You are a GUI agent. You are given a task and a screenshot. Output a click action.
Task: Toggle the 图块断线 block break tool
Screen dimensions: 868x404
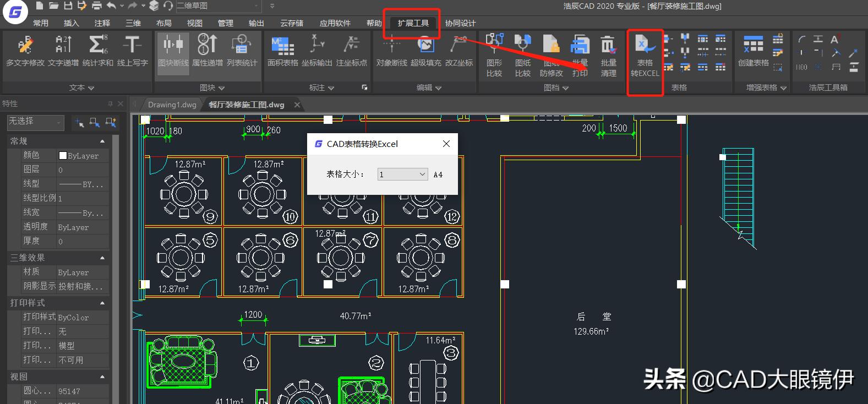click(173, 51)
